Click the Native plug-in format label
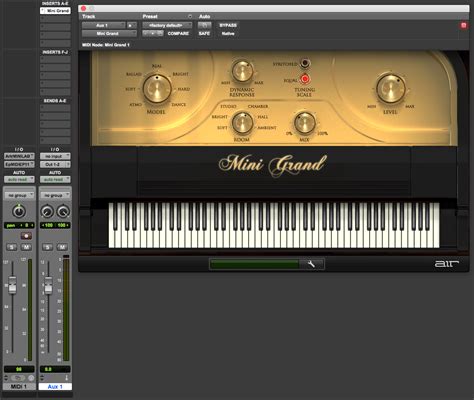The height and width of the screenshot is (400, 474). coord(228,34)
